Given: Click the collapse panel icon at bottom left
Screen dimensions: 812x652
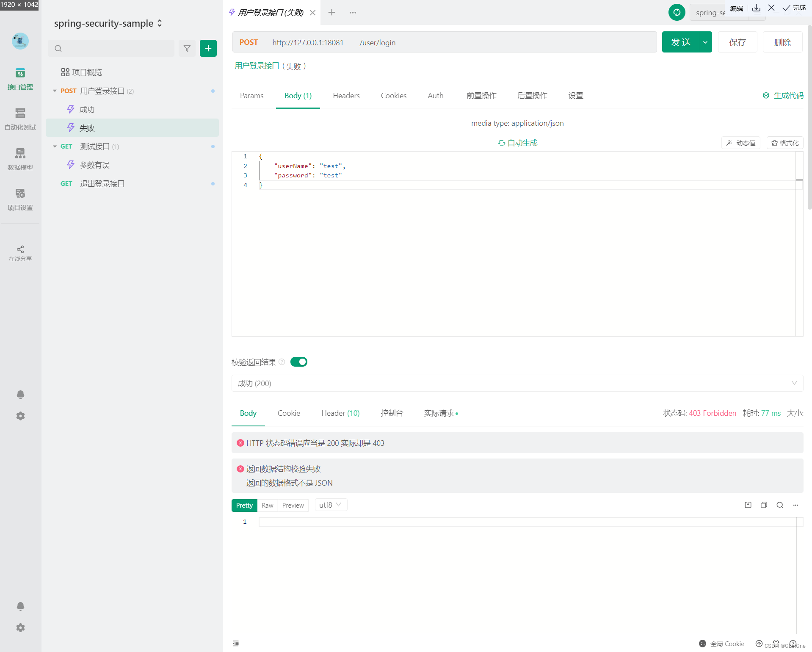Looking at the screenshot, I should point(236,644).
